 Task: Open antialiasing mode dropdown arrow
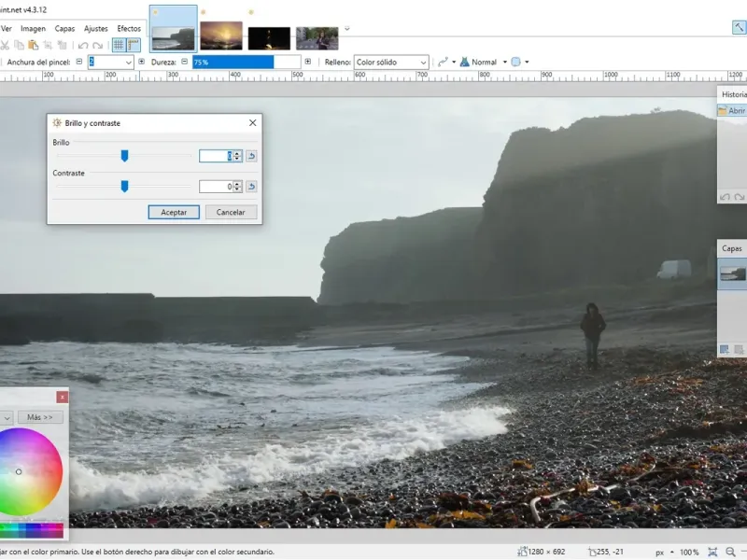click(454, 62)
